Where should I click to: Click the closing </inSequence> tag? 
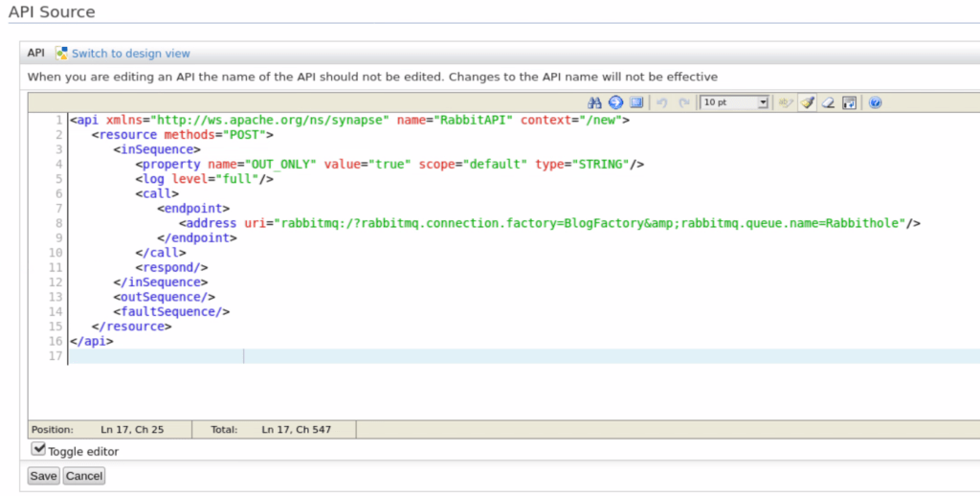pos(161,282)
